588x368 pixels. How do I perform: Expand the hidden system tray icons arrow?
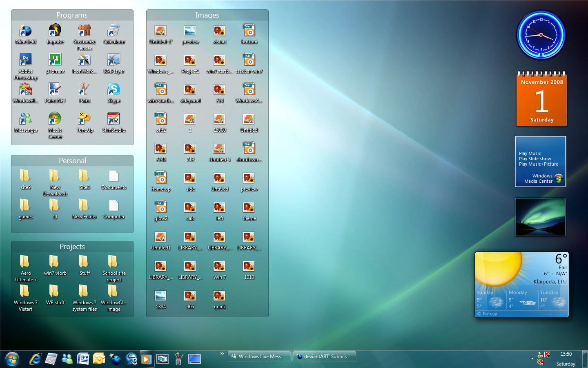tap(532, 359)
